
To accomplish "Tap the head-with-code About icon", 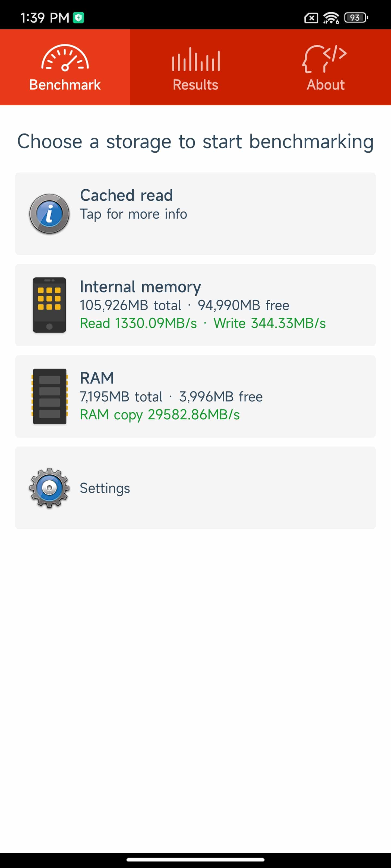I will click(324, 59).
